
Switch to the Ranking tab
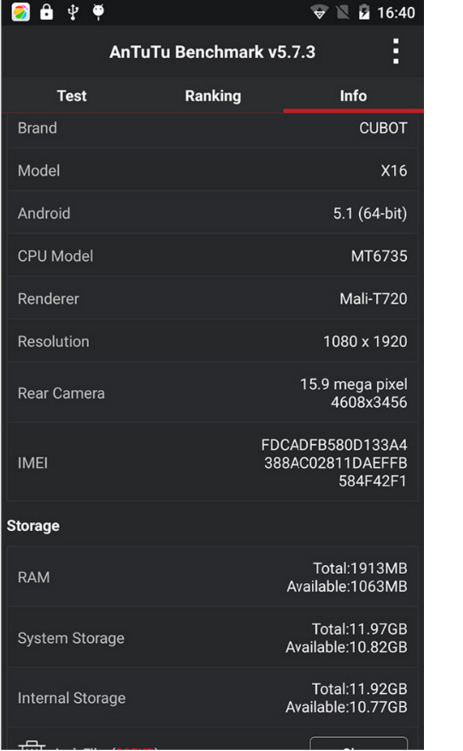(x=213, y=96)
